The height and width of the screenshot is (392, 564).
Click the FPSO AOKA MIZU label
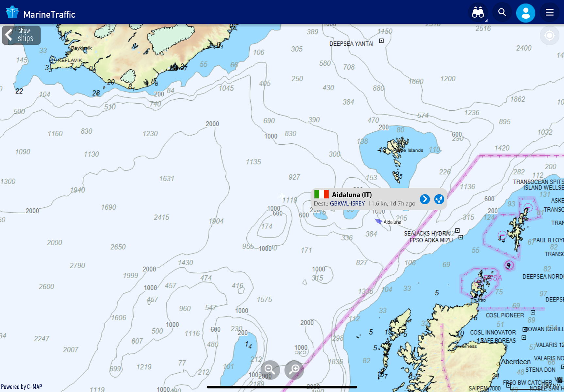pos(431,240)
